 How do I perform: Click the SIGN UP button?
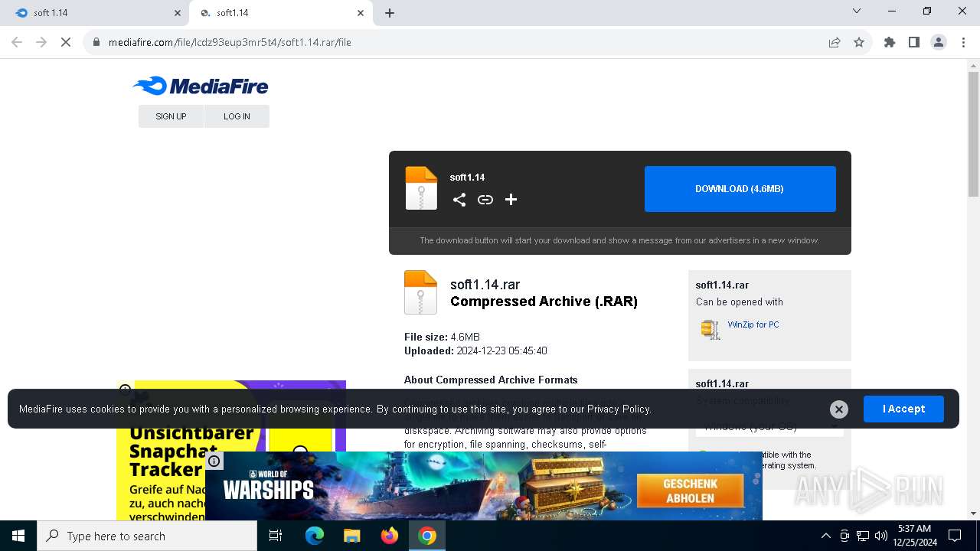point(171,116)
